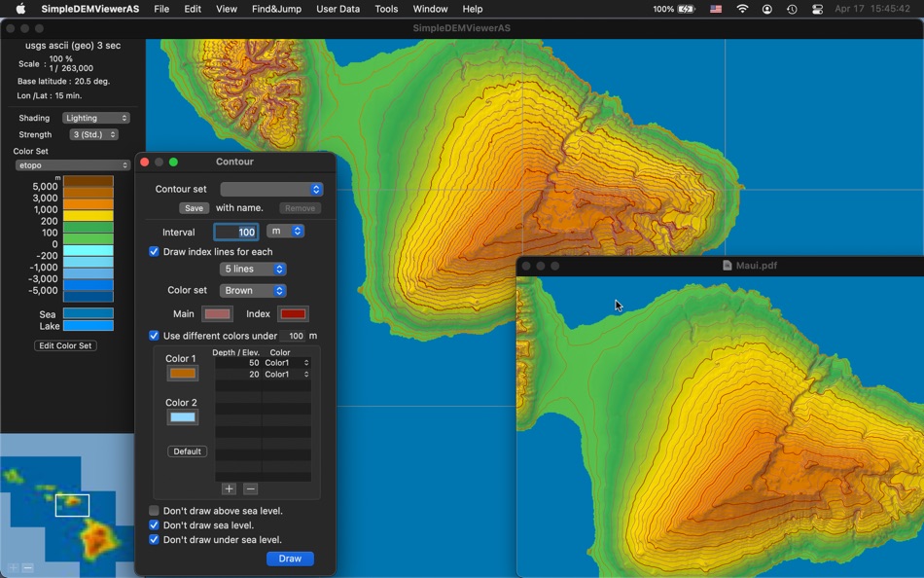The height and width of the screenshot is (578, 924).
Task: Open the 5 lines index dropdown
Action: pos(252,269)
